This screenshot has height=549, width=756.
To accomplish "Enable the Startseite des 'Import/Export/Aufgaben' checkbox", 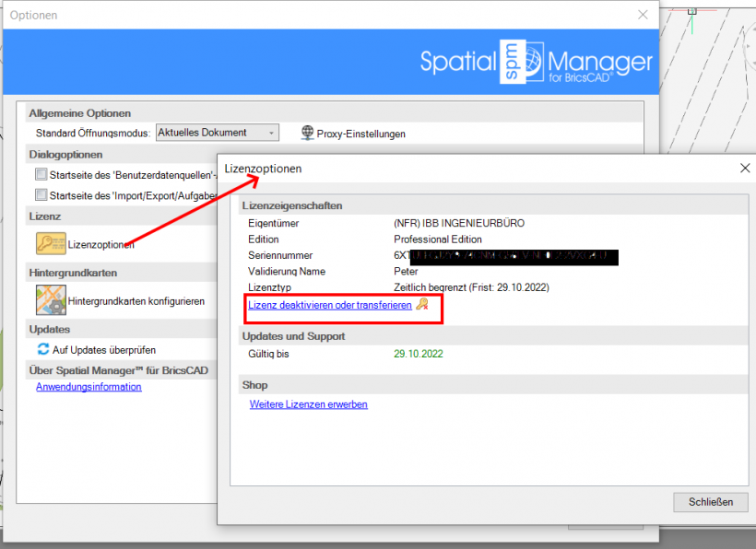I will pyautogui.click(x=41, y=194).
